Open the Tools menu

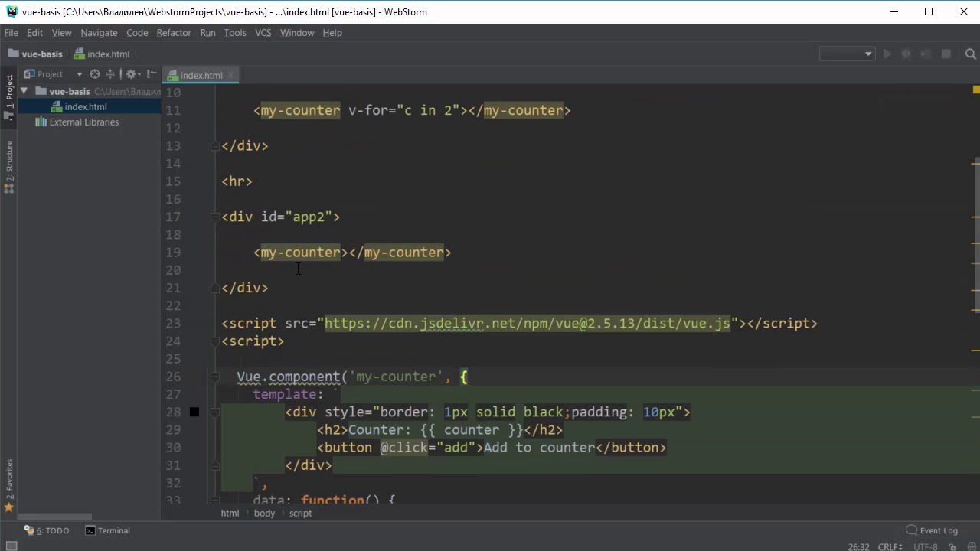[x=235, y=33]
